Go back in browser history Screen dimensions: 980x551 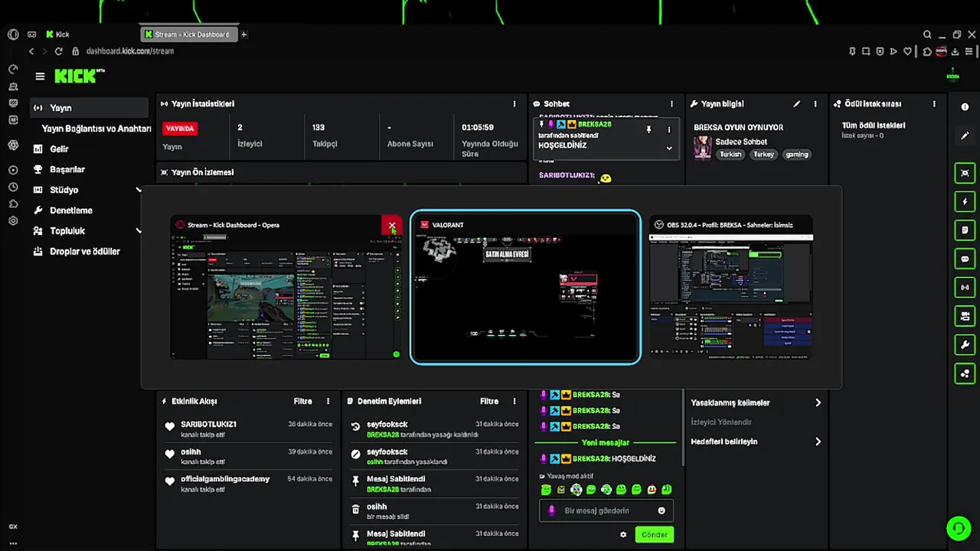click(31, 51)
